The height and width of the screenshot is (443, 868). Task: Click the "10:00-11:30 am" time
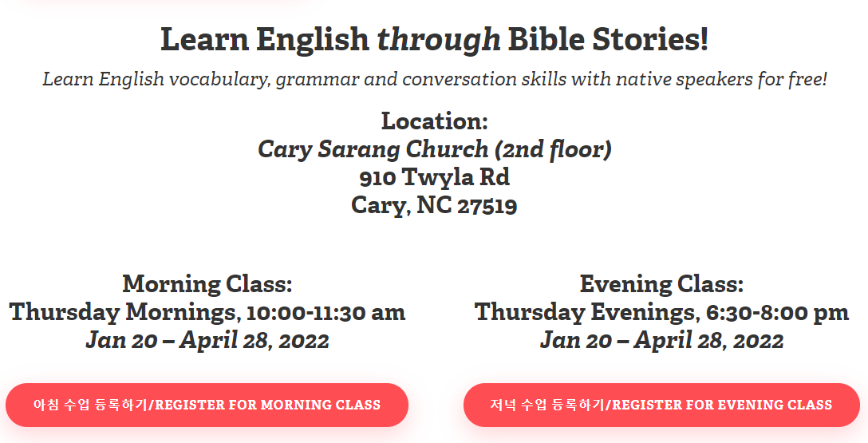tap(326, 312)
